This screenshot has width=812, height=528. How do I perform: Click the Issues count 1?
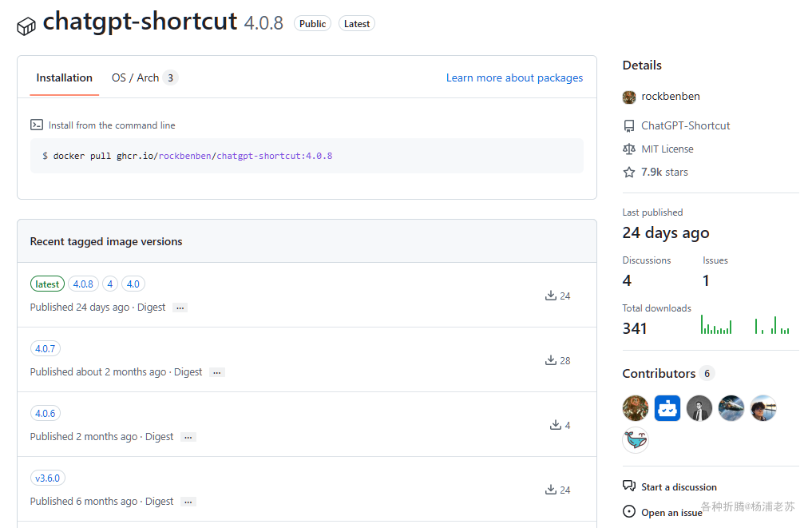[x=706, y=280]
